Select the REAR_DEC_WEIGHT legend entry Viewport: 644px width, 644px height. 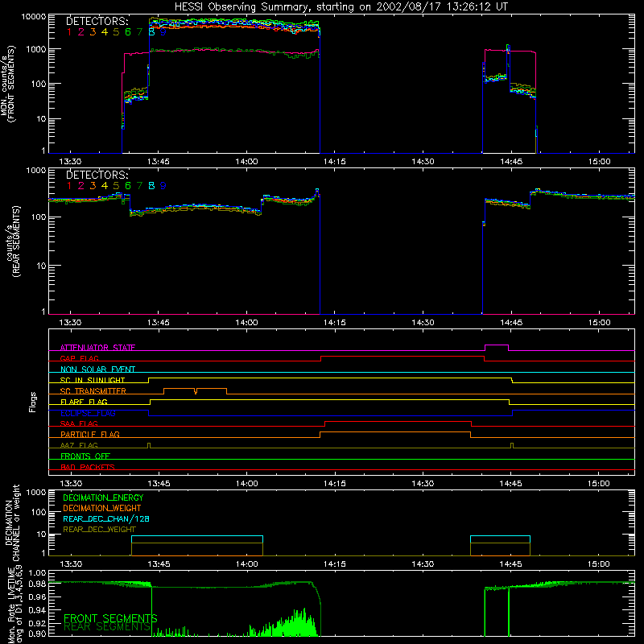click(x=99, y=530)
